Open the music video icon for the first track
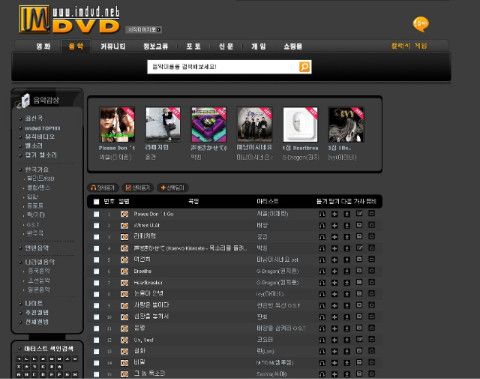 [x=371, y=213]
